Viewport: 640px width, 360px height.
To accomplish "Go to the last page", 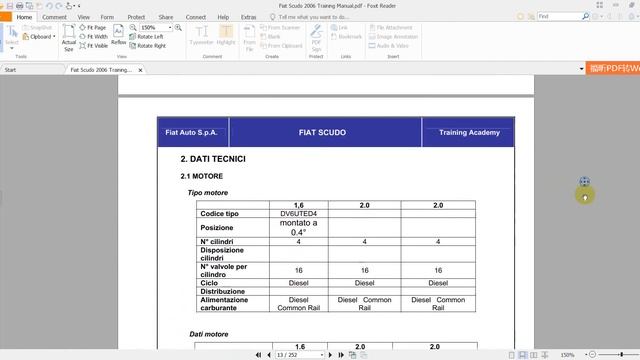I will pos(341,355).
